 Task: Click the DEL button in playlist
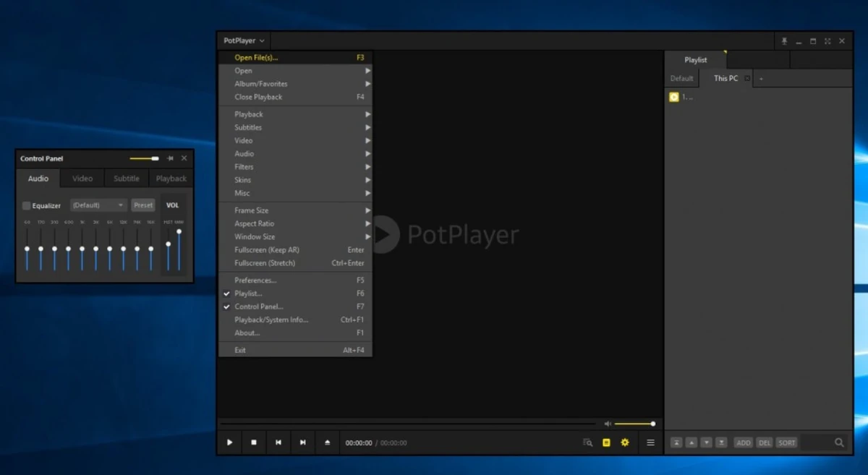click(765, 442)
